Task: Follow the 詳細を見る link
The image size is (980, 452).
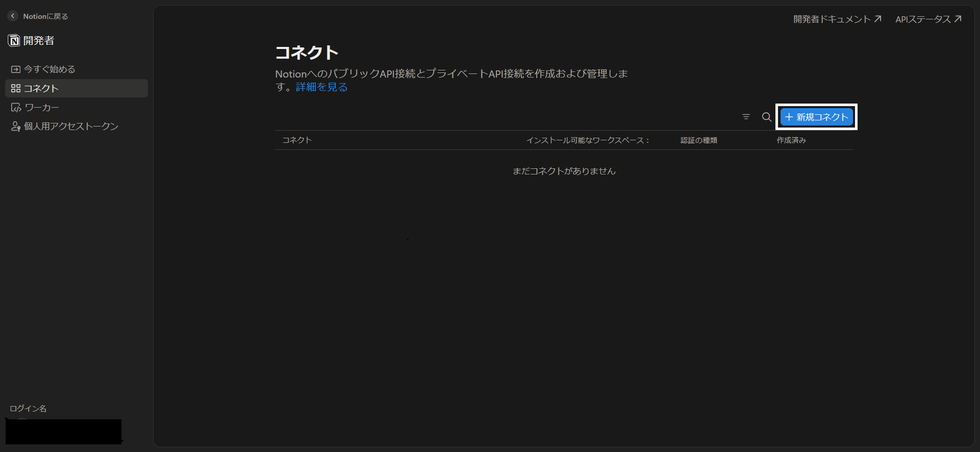Action: [321, 87]
